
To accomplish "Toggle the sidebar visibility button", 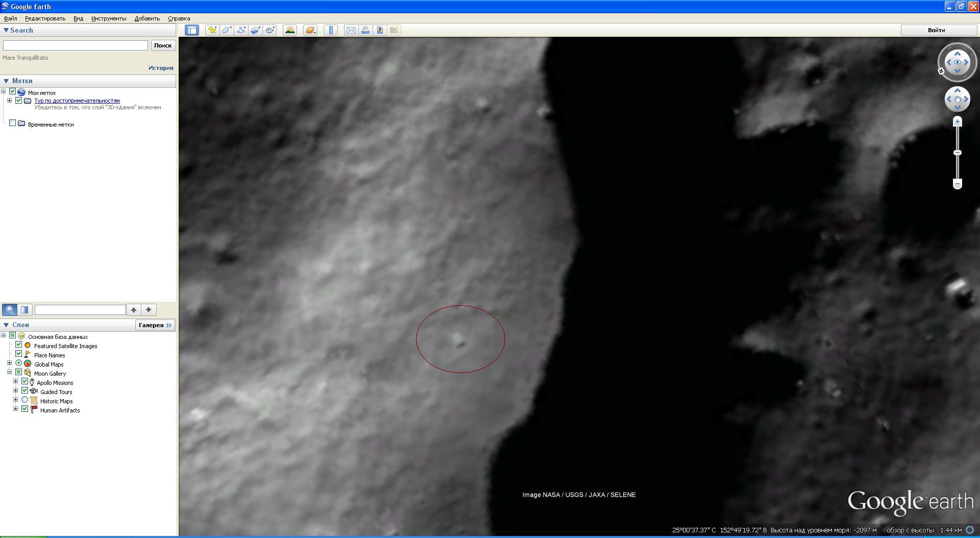I will pyautogui.click(x=192, y=30).
